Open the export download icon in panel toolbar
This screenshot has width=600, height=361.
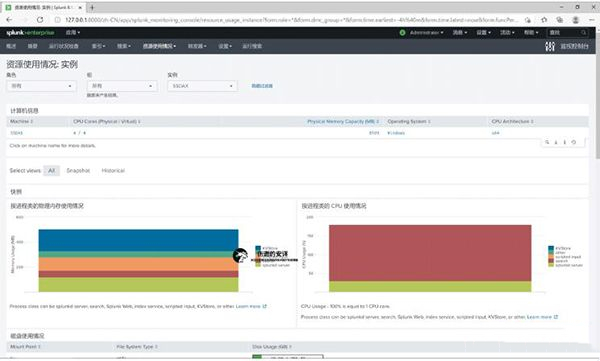[556, 142]
